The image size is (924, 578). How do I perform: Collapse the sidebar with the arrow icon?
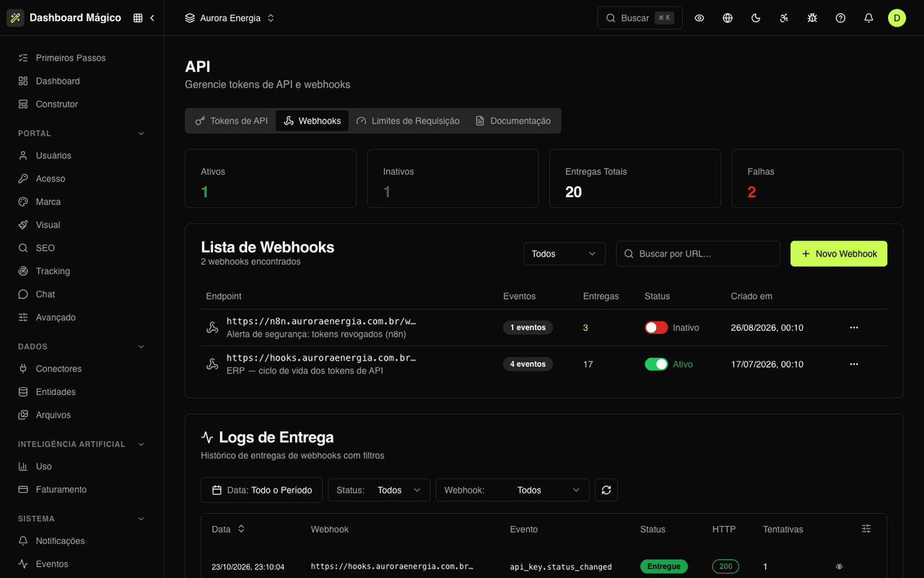tap(152, 18)
